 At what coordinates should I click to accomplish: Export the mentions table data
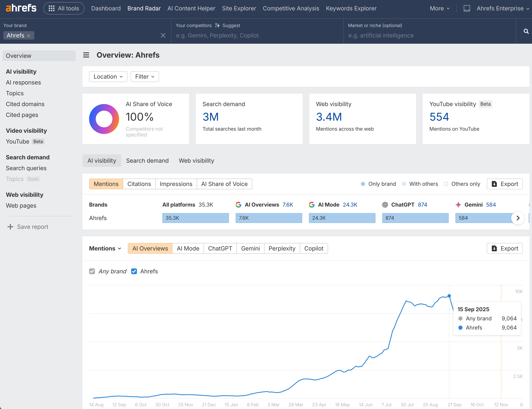click(505, 184)
